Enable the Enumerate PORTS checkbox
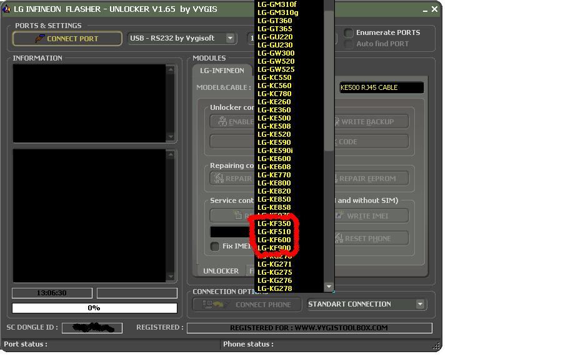588x364 pixels. (x=349, y=32)
